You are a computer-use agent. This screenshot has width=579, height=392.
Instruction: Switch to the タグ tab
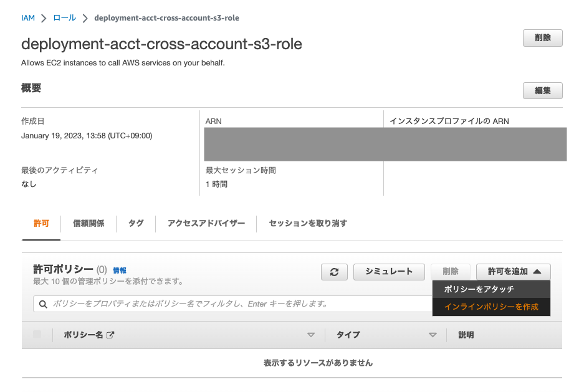tap(135, 223)
